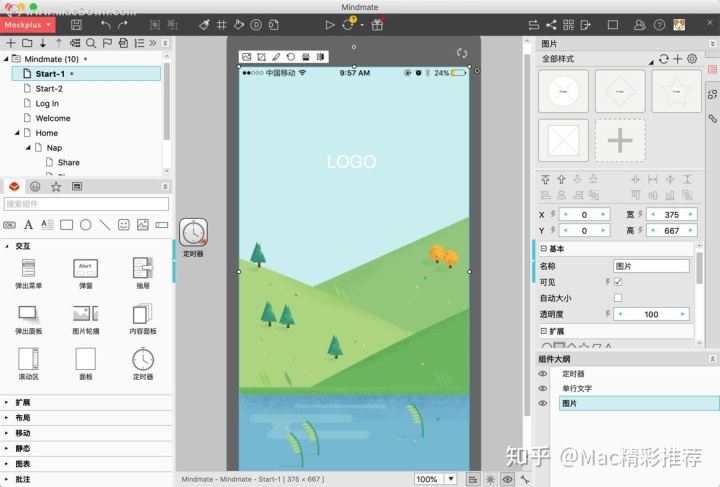Refresh styles in the style panel
This screenshot has width=720, height=487.
pyautogui.click(x=664, y=59)
